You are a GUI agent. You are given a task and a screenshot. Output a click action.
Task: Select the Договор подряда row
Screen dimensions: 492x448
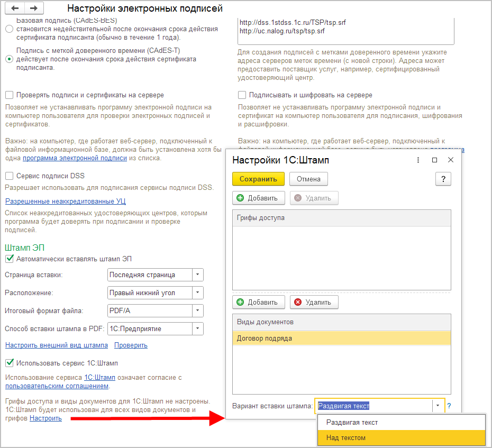point(341,338)
